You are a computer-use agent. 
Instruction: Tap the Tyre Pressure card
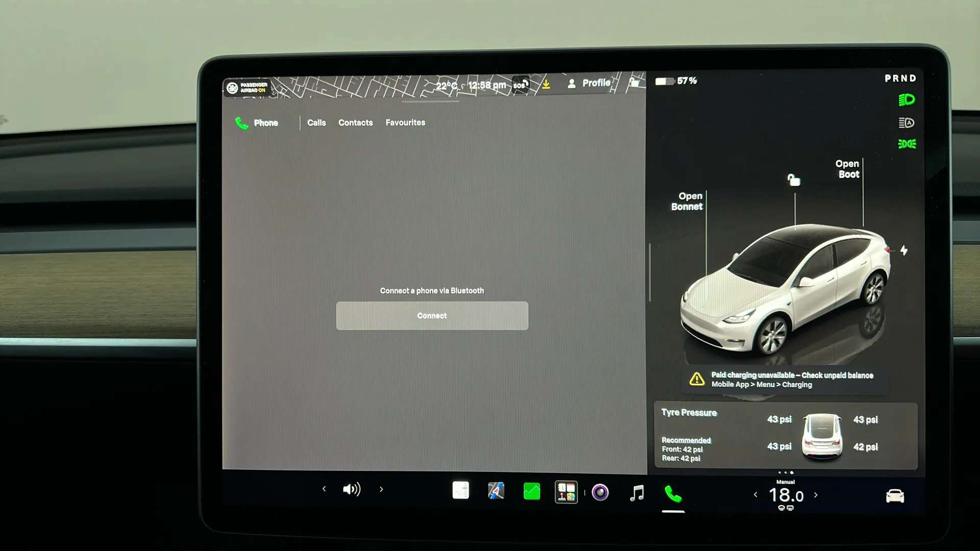click(x=786, y=436)
